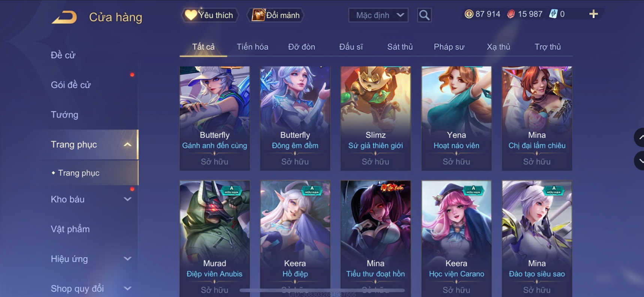This screenshot has height=297, width=644.
Task: Switch to the Sát thủ tab
Action: tap(400, 47)
